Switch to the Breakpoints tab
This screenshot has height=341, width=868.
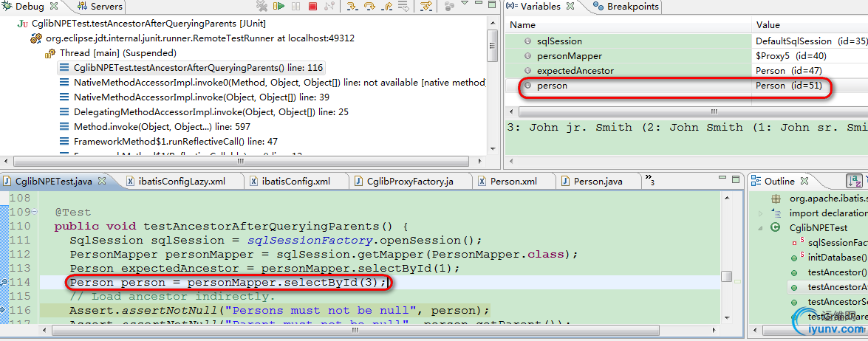[626, 7]
